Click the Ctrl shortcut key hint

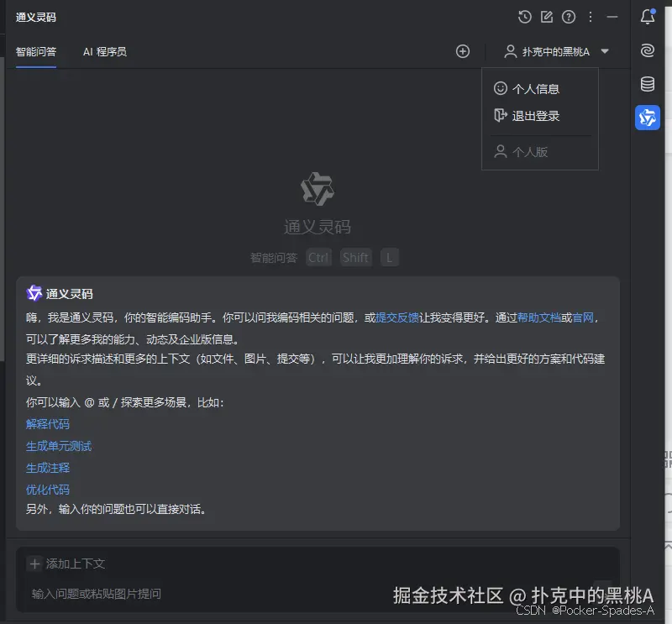coord(318,258)
